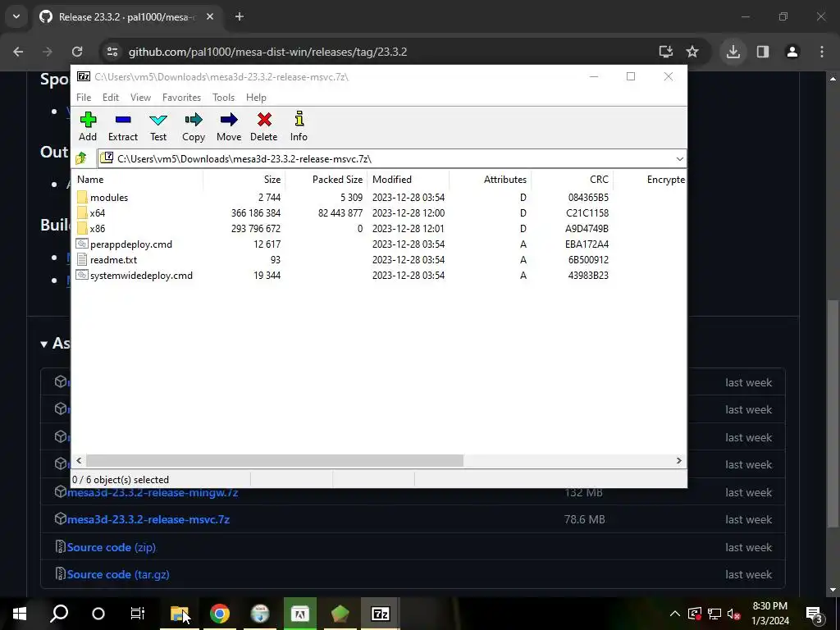Open Chrome downloads icon

pyautogui.click(x=733, y=52)
